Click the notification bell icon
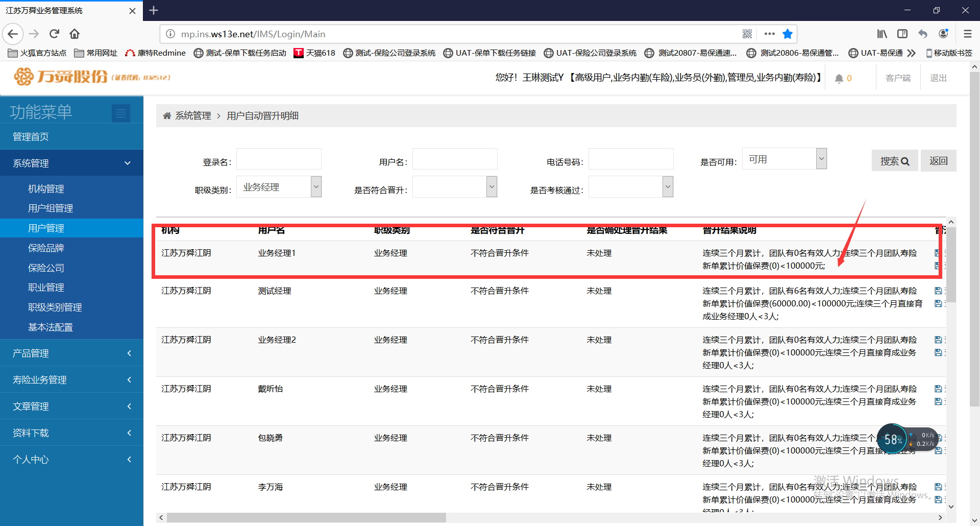Viewport: 980px width, 526px height. [x=839, y=79]
